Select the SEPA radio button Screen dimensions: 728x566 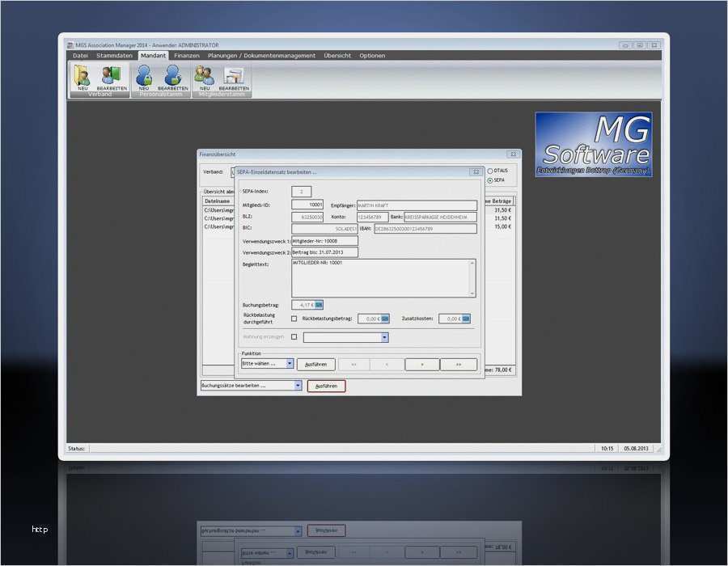[x=489, y=180]
